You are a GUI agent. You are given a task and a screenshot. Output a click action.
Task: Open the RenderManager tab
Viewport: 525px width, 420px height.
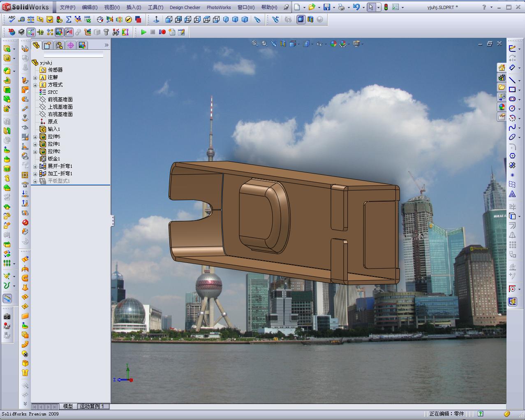tap(82, 45)
